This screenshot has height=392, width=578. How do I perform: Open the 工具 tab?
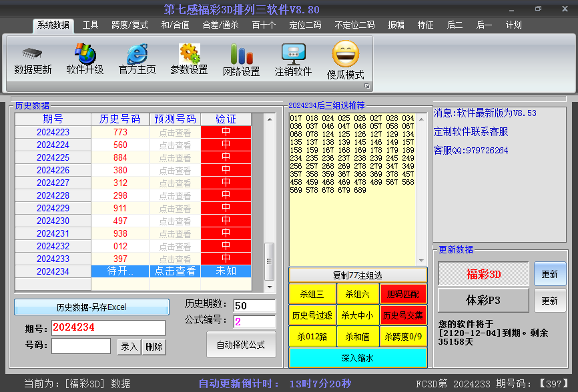(x=90, y=25)
